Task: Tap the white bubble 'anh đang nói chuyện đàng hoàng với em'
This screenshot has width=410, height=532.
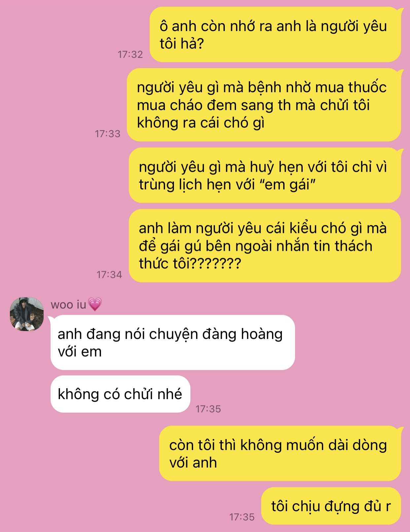Action: (173, 342)
